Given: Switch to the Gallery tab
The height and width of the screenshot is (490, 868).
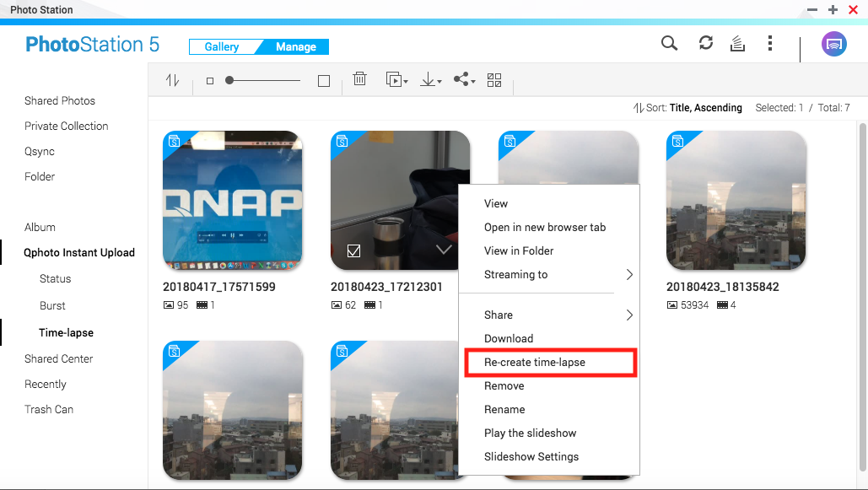Looking at the screenshot, I should coord(221,47).
